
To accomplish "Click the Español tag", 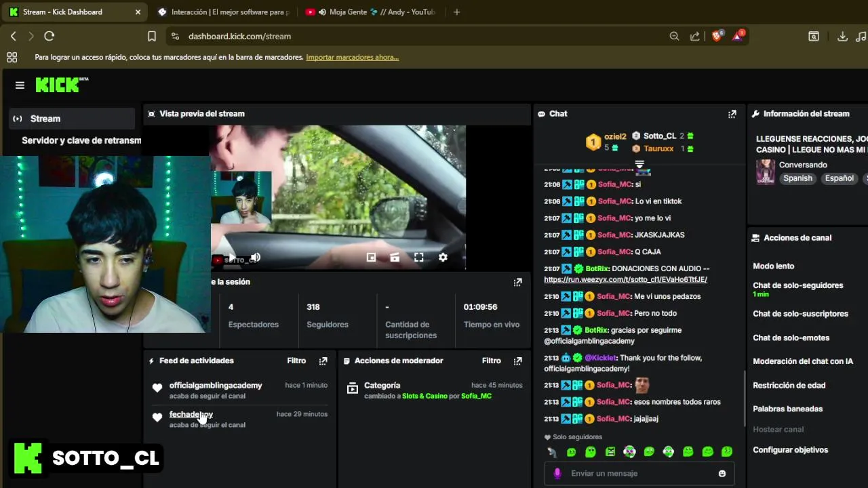I will 839,178.
